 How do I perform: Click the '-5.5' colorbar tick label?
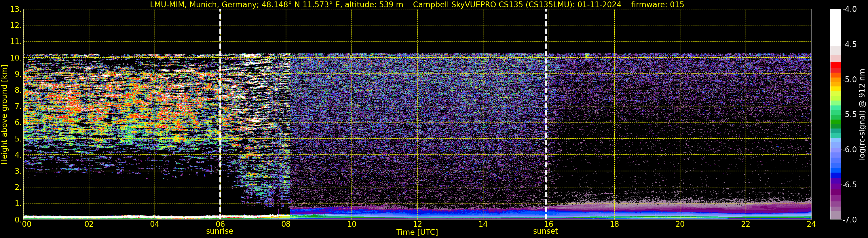(849, 115)
